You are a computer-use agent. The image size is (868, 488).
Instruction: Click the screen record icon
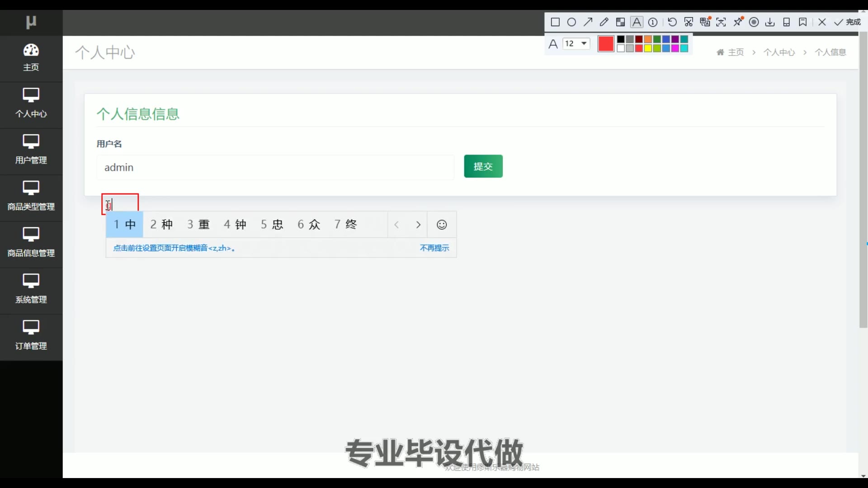pos(754,22)
